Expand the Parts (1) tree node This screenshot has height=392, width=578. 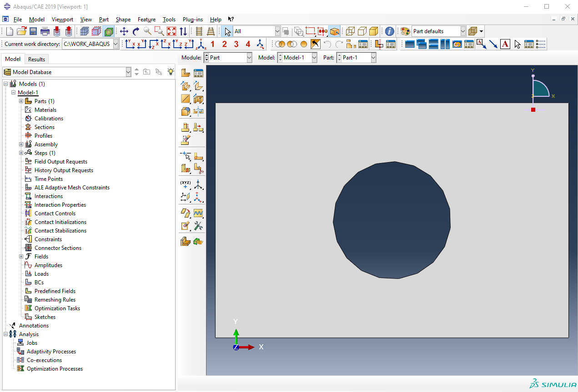[21, 101]
